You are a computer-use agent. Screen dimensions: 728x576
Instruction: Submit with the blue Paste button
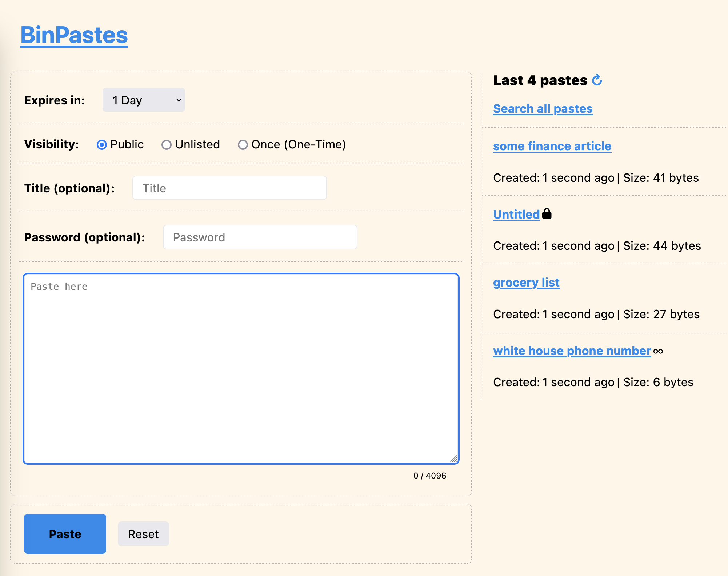click(65, 534)
